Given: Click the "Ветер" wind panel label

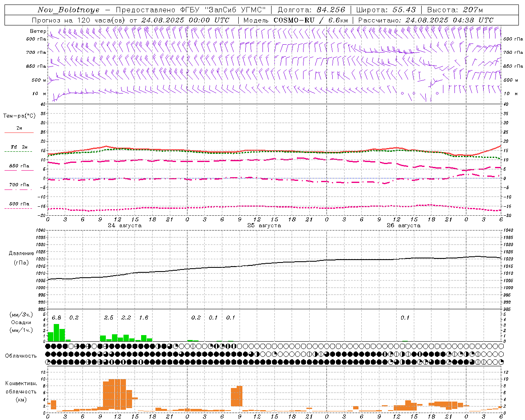Looking at the screenshot, I should 38,31.
